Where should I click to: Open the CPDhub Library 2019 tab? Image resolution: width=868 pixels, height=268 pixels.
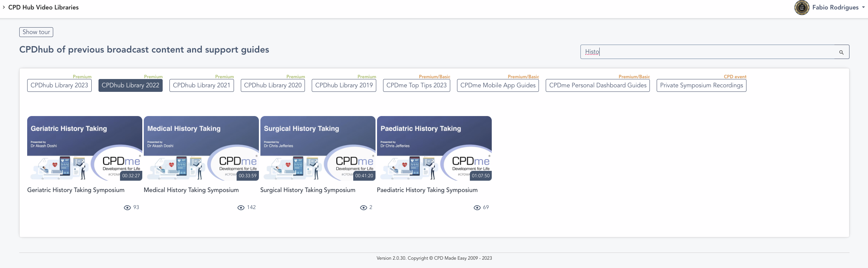coord(344,85)
